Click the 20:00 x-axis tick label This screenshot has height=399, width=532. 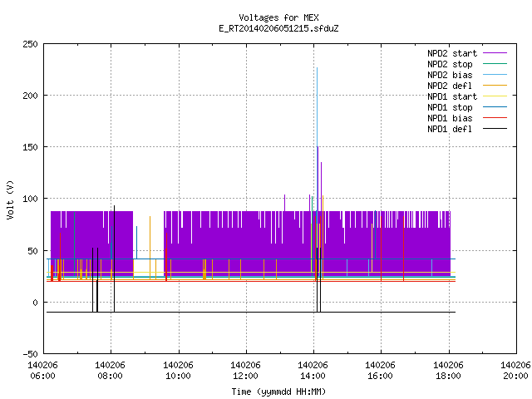pyautogui.click(x=515, y=376)
